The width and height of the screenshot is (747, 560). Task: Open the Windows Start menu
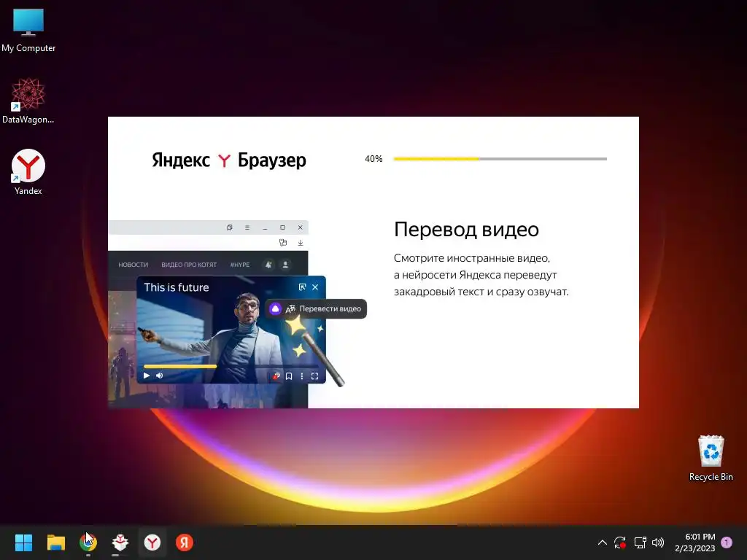pos(23,542)
